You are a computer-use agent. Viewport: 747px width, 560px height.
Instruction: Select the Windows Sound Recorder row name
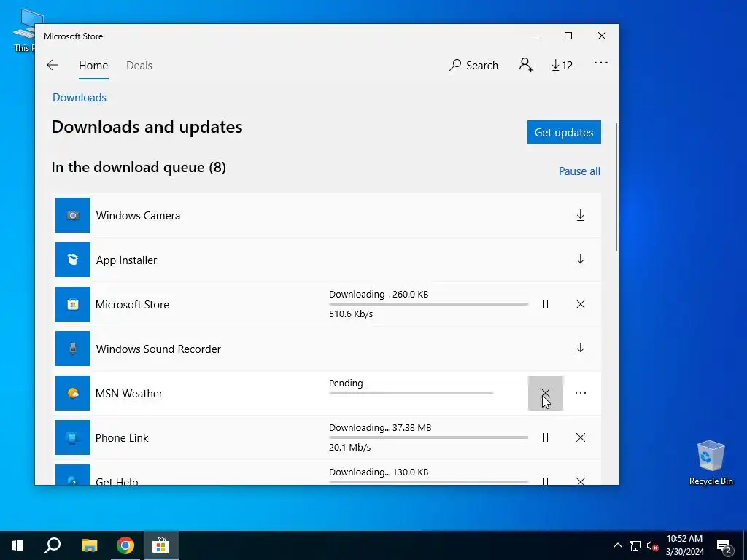158,349
